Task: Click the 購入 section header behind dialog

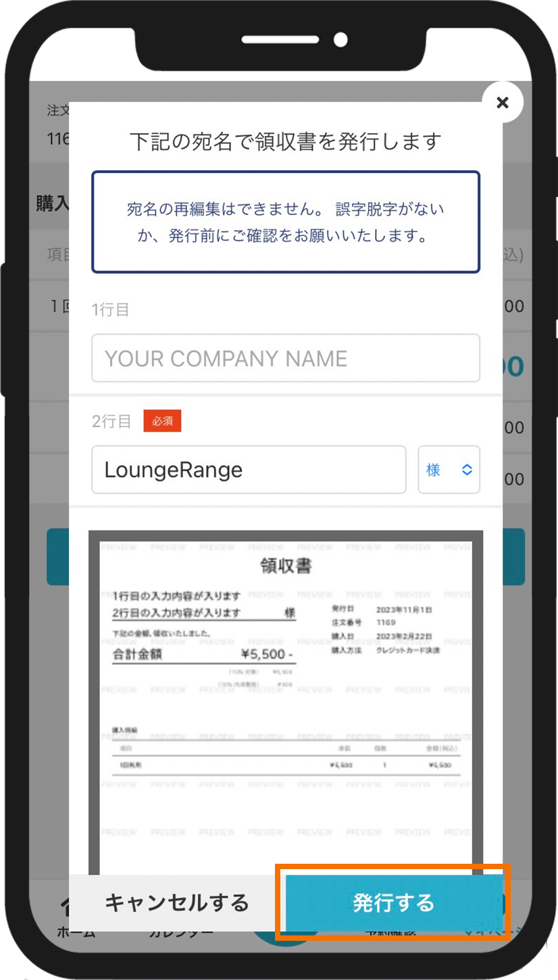Action: (x=52, y=204)
